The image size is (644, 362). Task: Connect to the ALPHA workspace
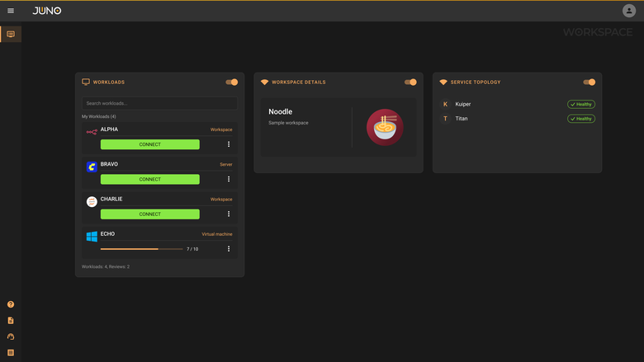(150, 144)
